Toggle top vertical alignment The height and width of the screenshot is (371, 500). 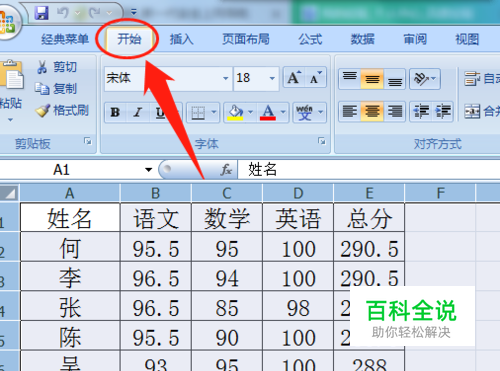(349, 79)
